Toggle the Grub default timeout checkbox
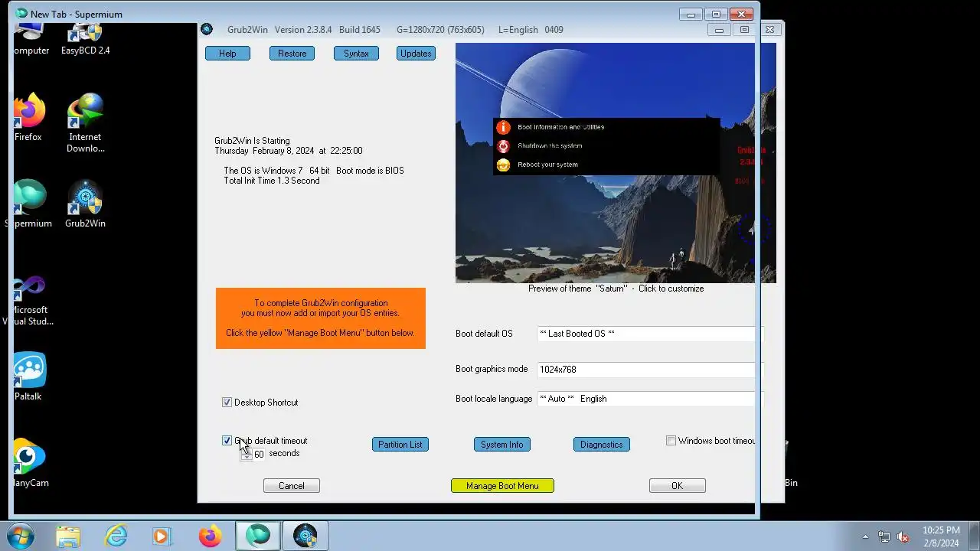The width and height of the screenshot is (980, 551). point(227,441)
